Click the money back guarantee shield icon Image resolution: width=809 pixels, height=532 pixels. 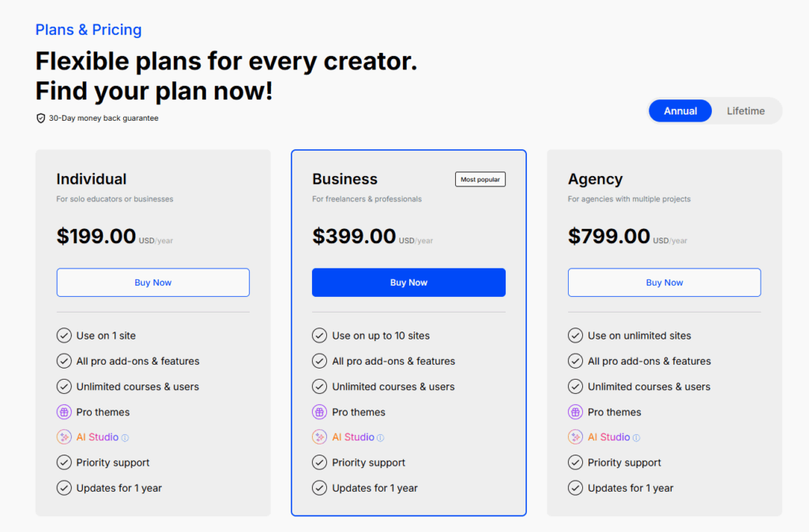(41, 118)
